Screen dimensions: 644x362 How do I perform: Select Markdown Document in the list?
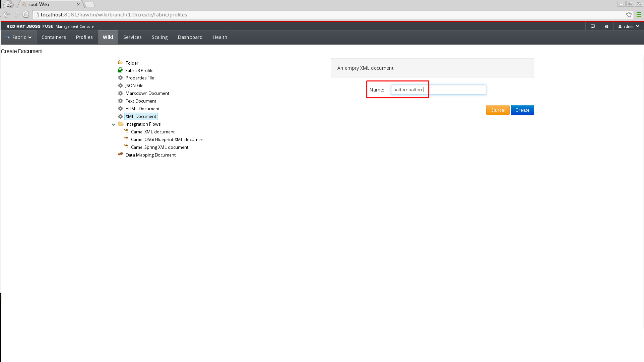point(147,93)
